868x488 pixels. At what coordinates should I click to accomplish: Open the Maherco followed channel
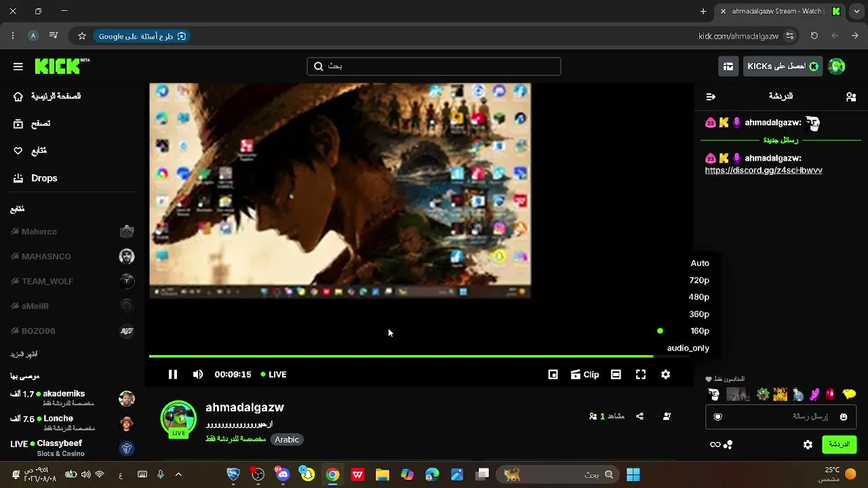point(72,232)
